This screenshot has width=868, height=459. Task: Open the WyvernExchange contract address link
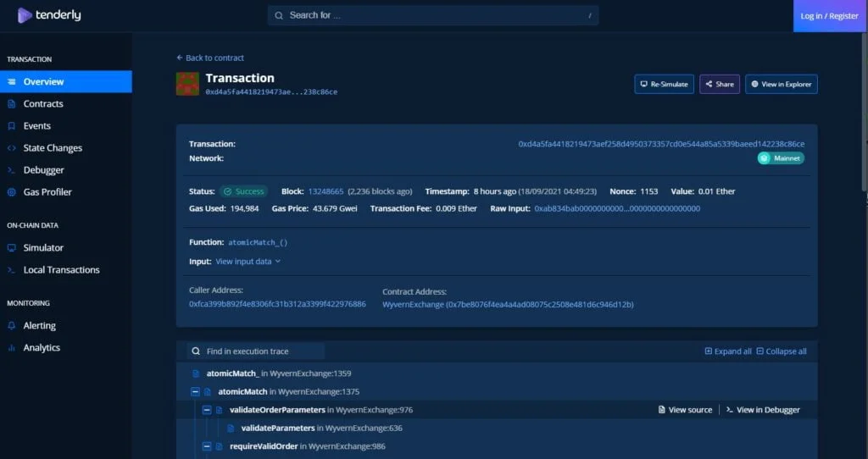click(x=509, y=304)
